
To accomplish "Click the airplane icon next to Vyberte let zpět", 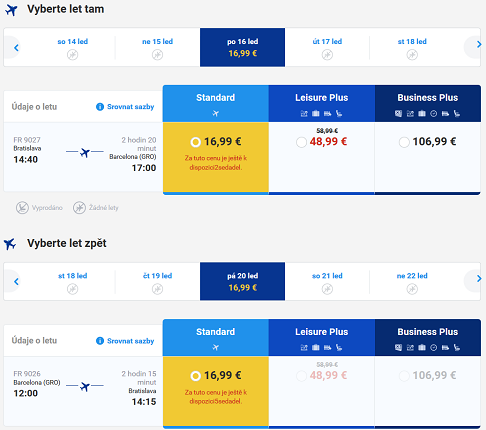I will (10, 244).
